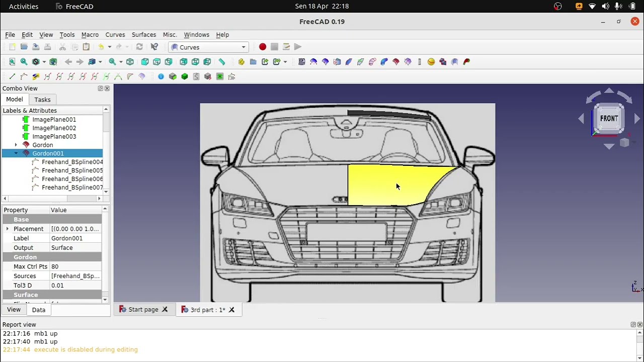Screen dimensions: 644x362
Task: Open the draw style dropdown arrow
Action: tap(44, 62)
